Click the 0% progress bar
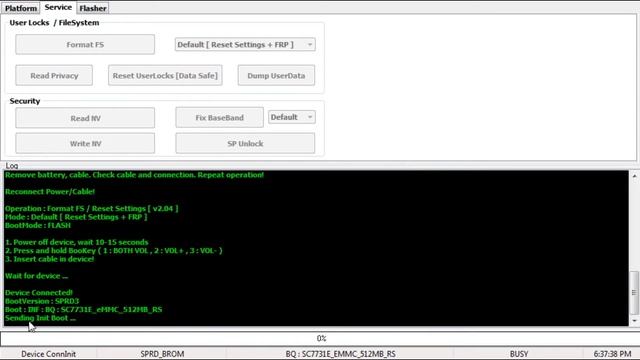The image size is (640, 360). click(320, 338)
